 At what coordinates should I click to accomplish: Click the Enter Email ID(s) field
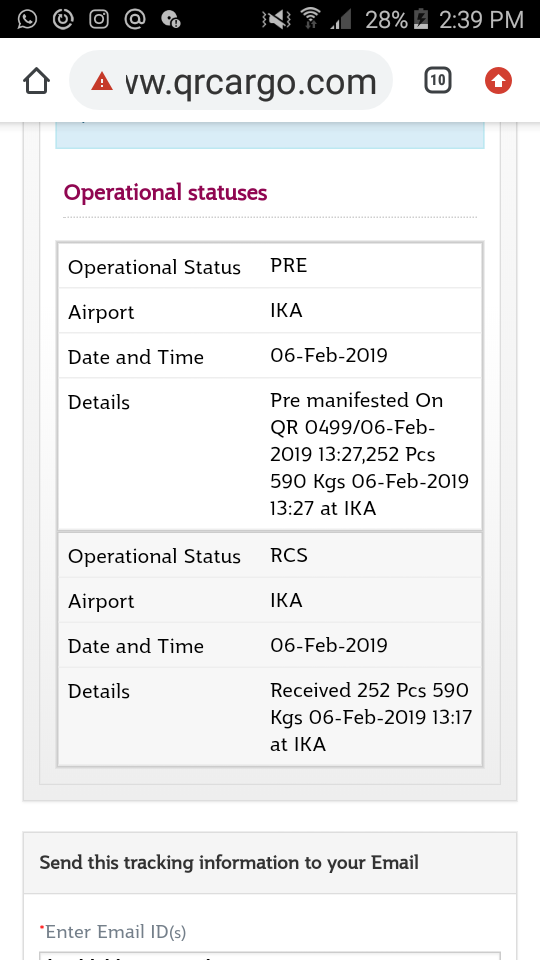(270, 956)
